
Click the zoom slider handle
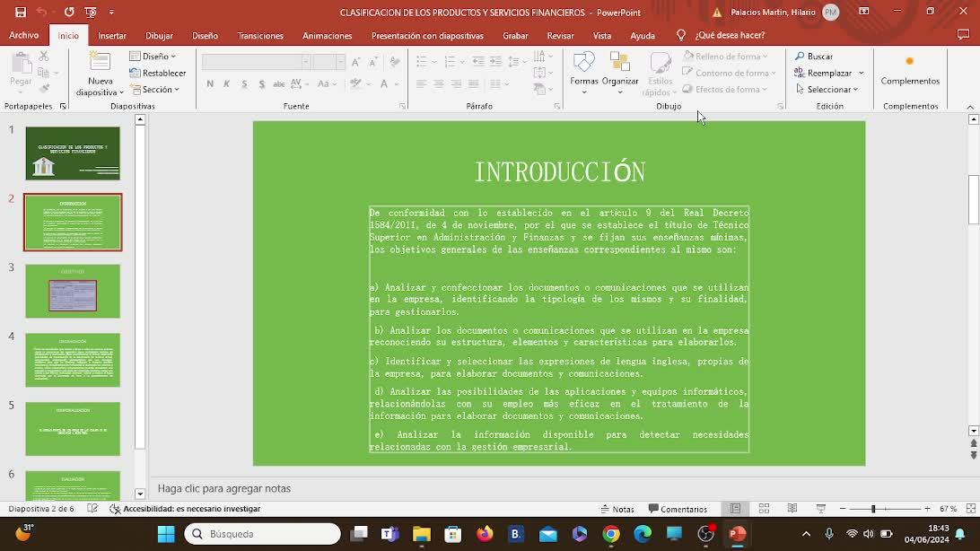873,509
